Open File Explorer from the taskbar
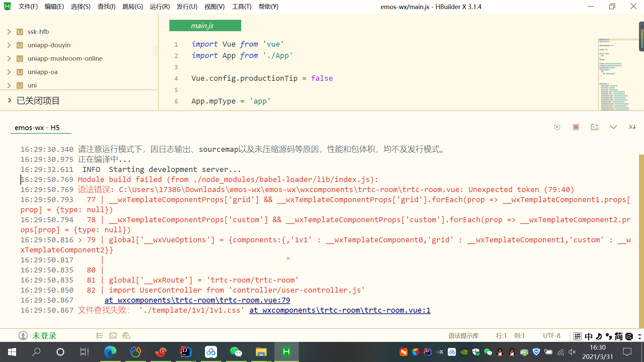This screenshot has width=644, height=362. [x=261, y=352]
